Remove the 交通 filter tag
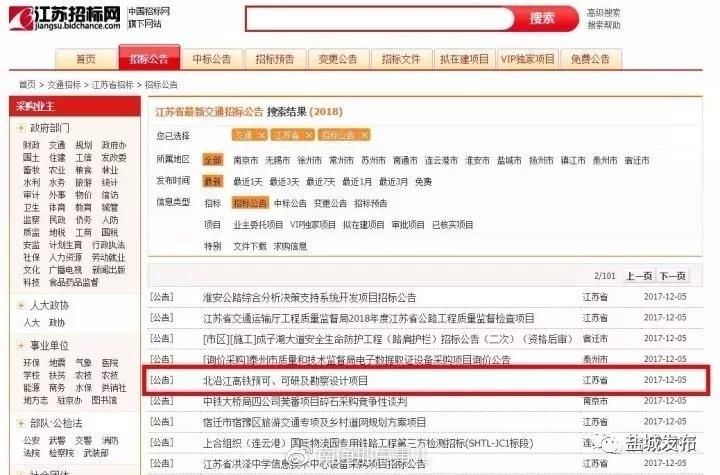 [x=262, y=135]
